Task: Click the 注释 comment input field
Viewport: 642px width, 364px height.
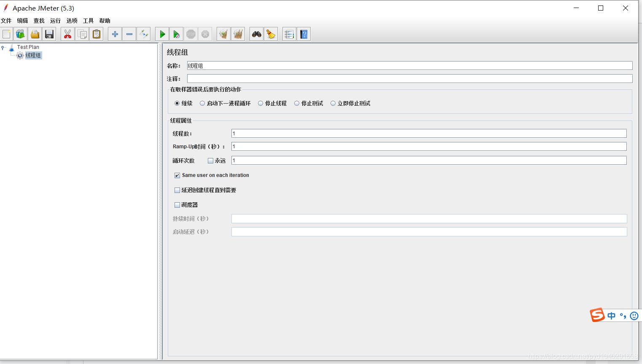Action: click(410, 79)
